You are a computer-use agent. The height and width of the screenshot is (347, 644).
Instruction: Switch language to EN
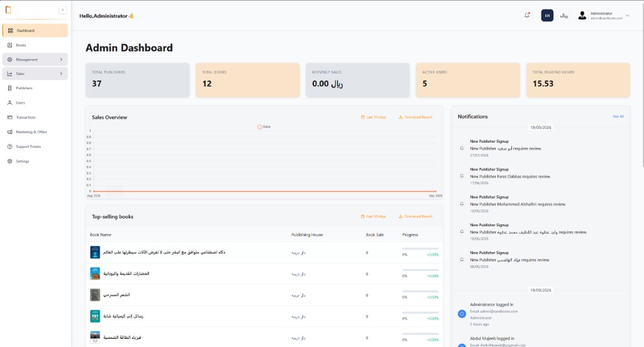pos(547,16)
